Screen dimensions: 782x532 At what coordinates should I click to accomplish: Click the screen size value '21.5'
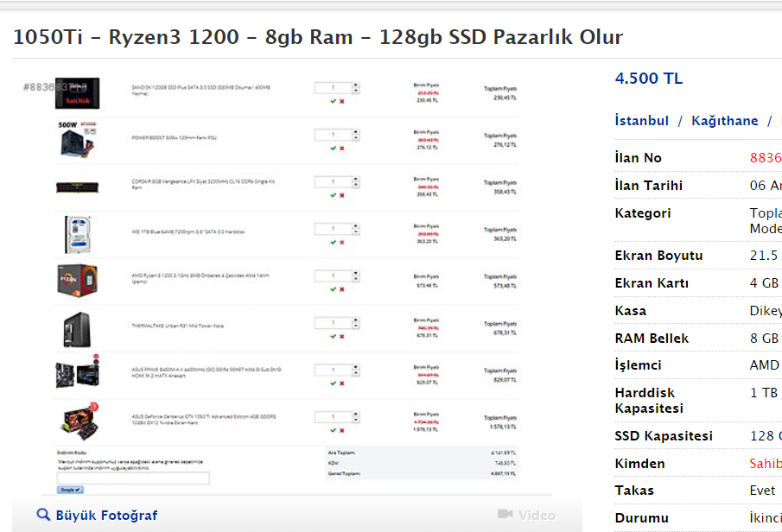pos(764,256)
